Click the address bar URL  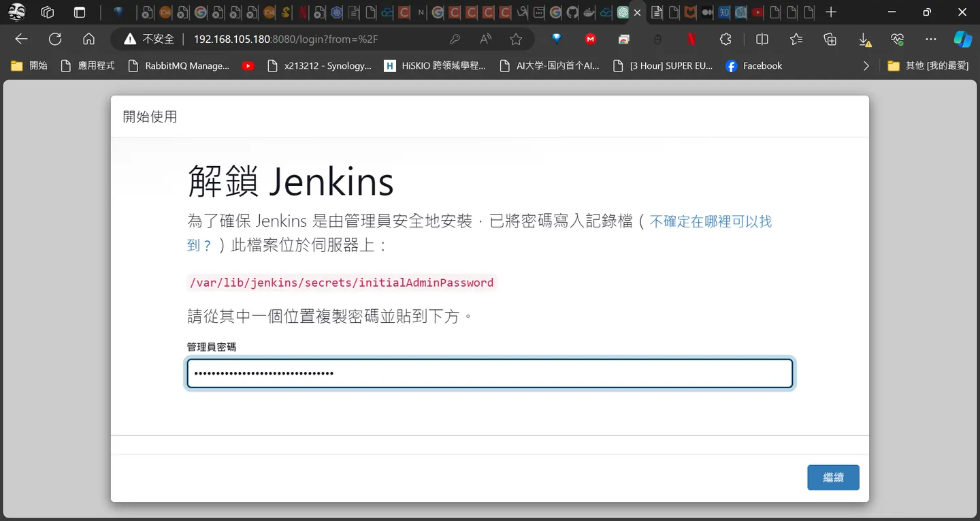(285, 40)
